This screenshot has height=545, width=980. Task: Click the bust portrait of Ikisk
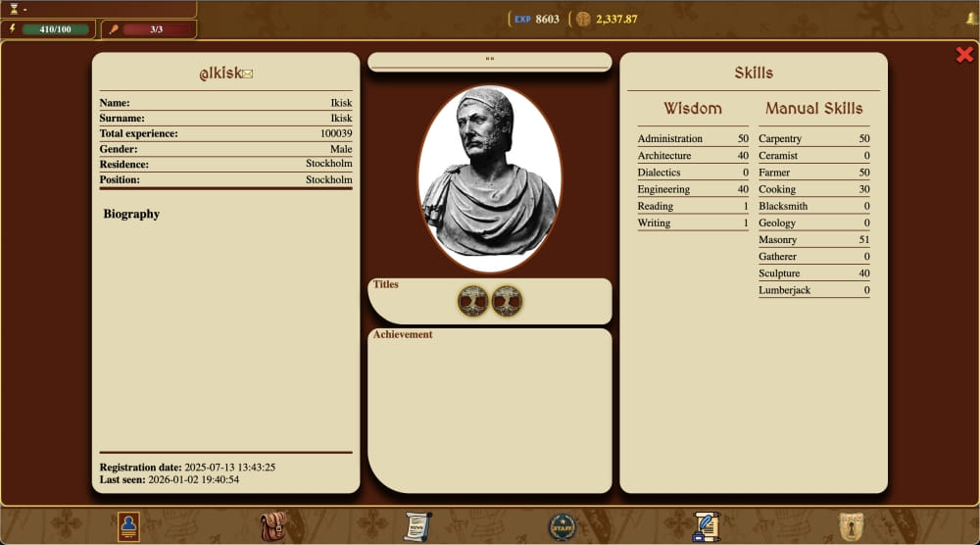[490, 178]
